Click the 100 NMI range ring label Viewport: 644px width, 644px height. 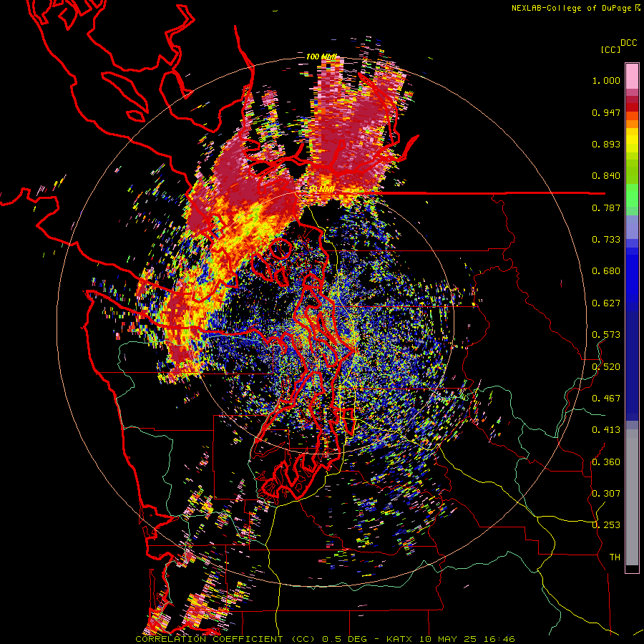(x=321, y=57)
